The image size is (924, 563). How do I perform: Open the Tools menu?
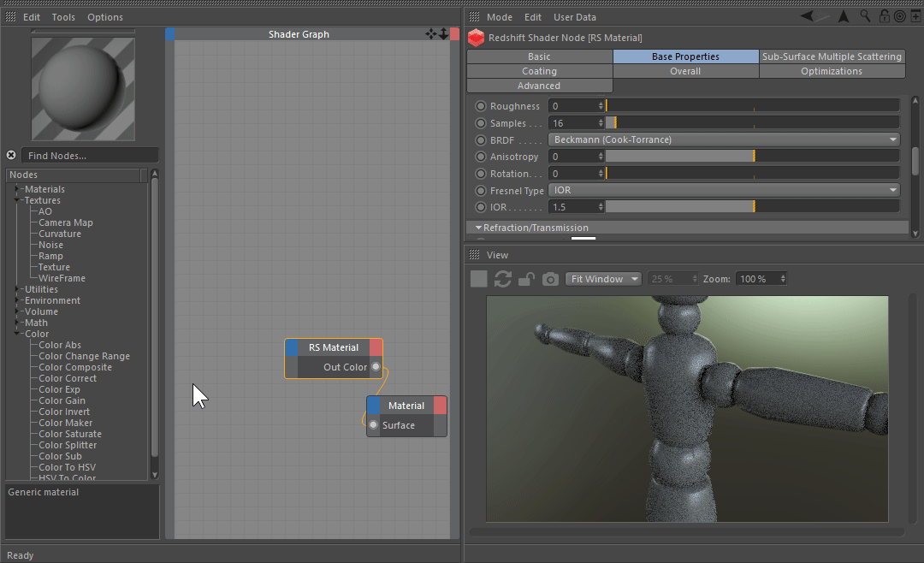tap(63, 17)
